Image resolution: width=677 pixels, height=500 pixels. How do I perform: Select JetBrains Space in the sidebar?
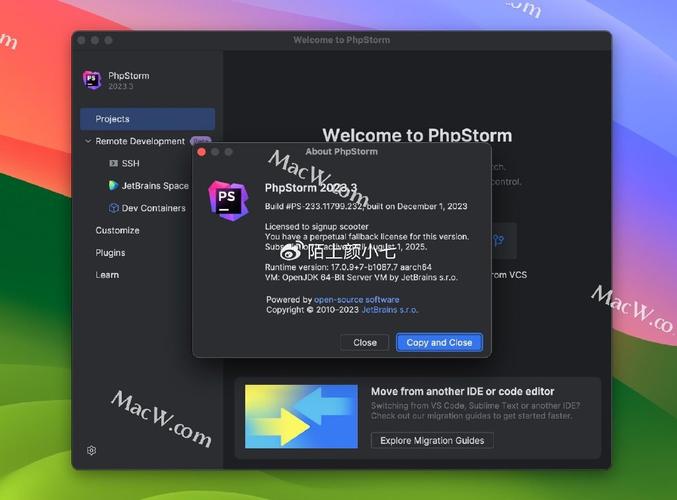[x=155, y=186]
